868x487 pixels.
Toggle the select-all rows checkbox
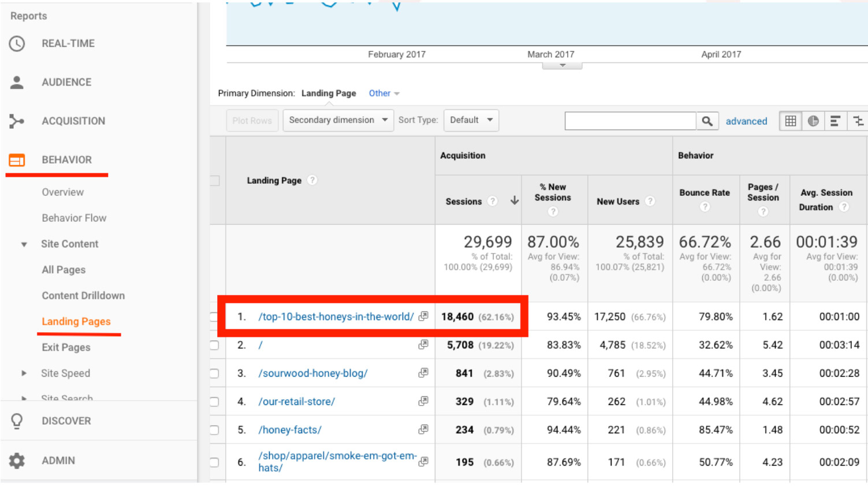coord(214,181)
